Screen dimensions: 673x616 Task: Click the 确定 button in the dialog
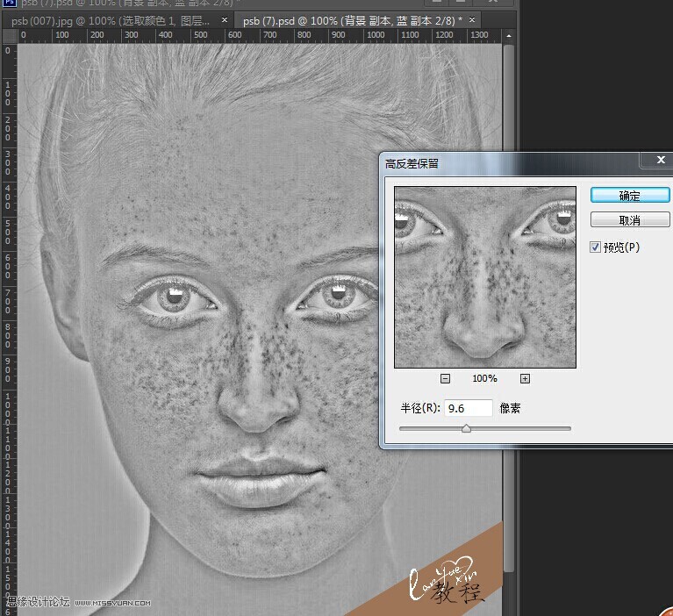click(x=630, y=196)
